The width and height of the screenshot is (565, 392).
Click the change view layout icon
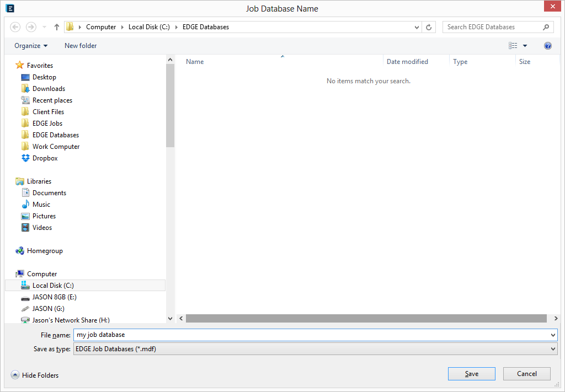click(x=513, y=46)
